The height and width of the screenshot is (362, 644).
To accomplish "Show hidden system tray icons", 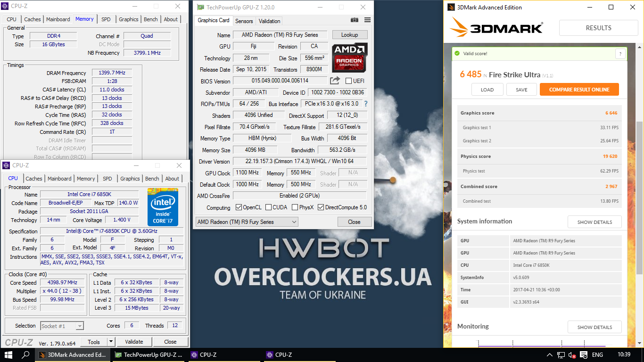I will [550, 355].
